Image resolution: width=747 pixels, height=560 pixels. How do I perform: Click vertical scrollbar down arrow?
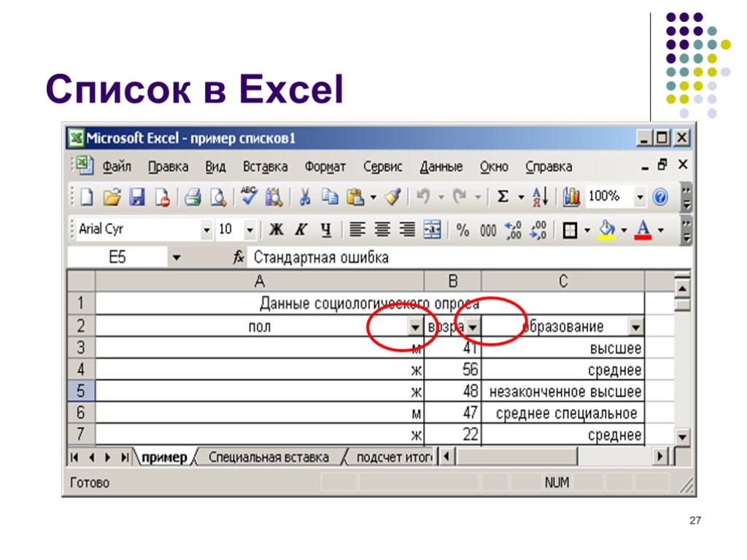point(682,436)
